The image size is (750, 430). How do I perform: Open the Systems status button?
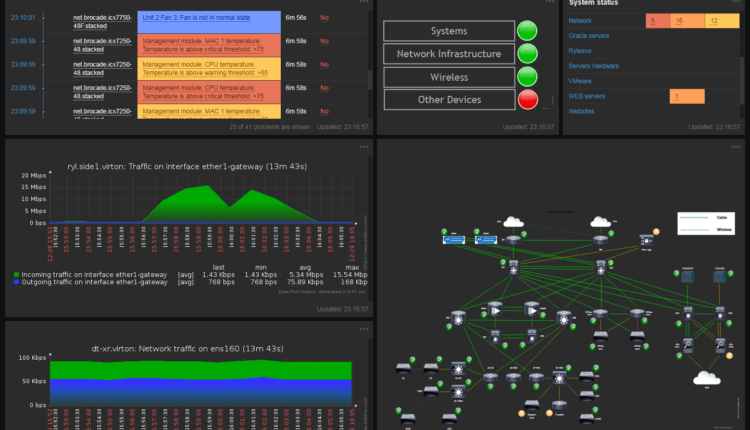point(449,31)
